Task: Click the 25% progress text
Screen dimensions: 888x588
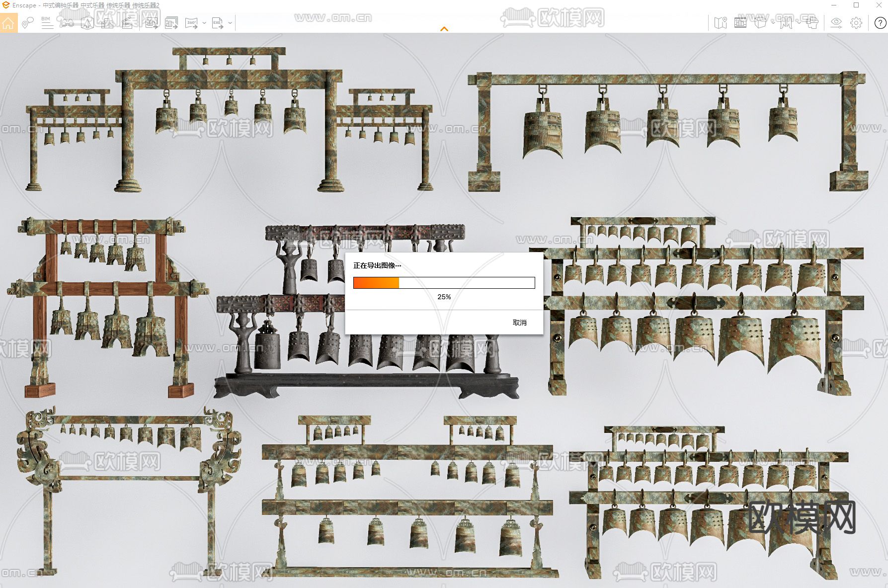Action: (x=444, y=297)
